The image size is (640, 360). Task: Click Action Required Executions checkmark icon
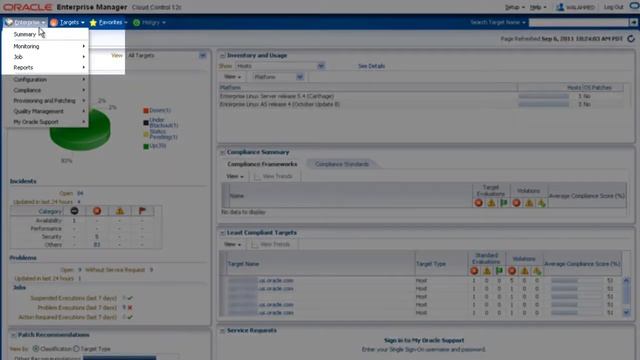pyautogui.click(x=130, y=317)
